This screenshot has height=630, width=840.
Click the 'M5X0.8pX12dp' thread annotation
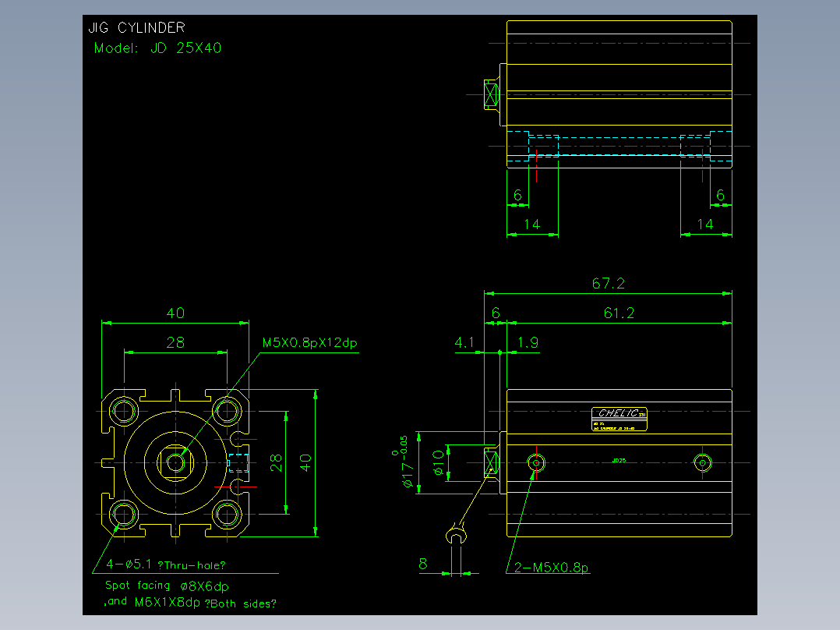[309, 342]
